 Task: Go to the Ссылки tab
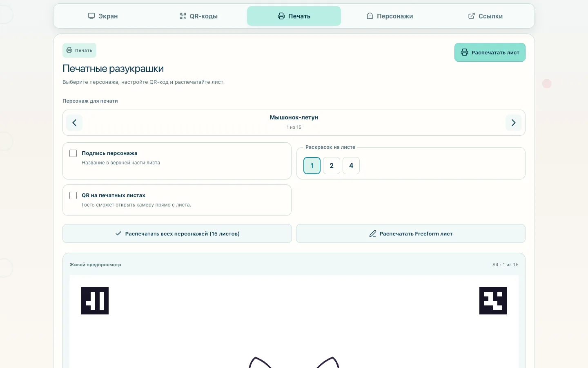point(485,16)
